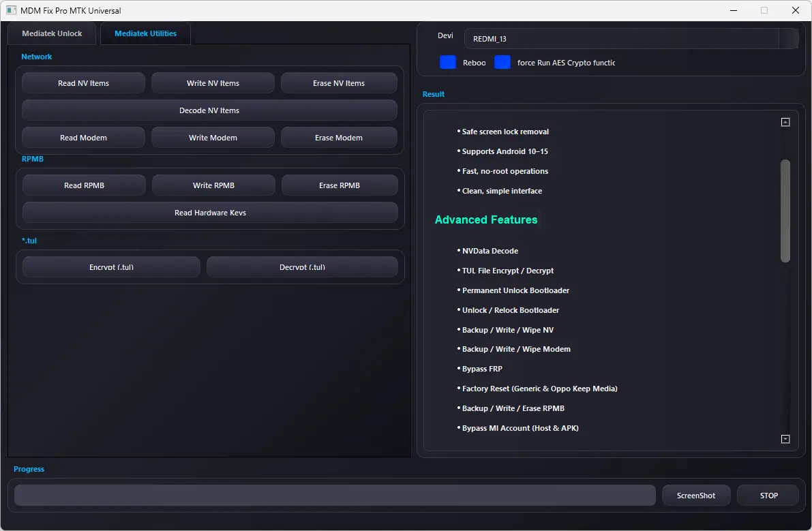Image resolution: width=812 pixels, height=531 pixels.
Task: Click 'Backup / Write / Wipe Modem' text
Action: [x=516, y=349]
